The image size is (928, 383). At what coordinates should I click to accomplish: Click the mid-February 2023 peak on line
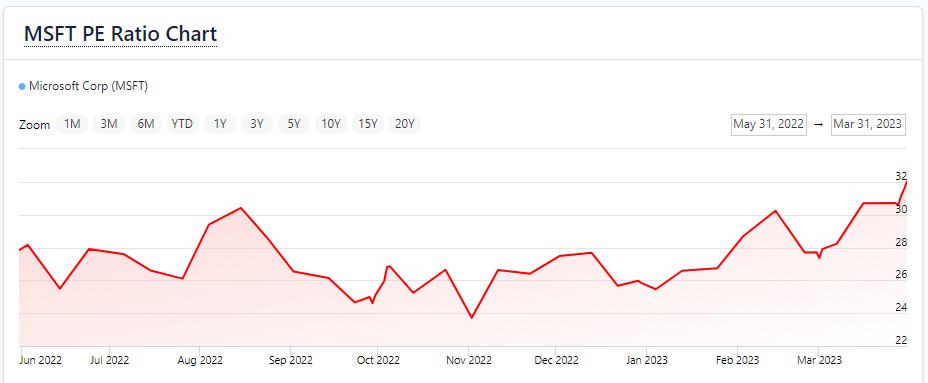(x=775, y=210)
